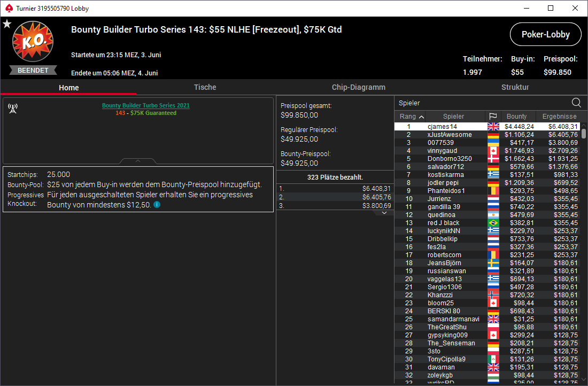
Task: Click the PokerStars spade title icon
Action: [x=9, y=8]
